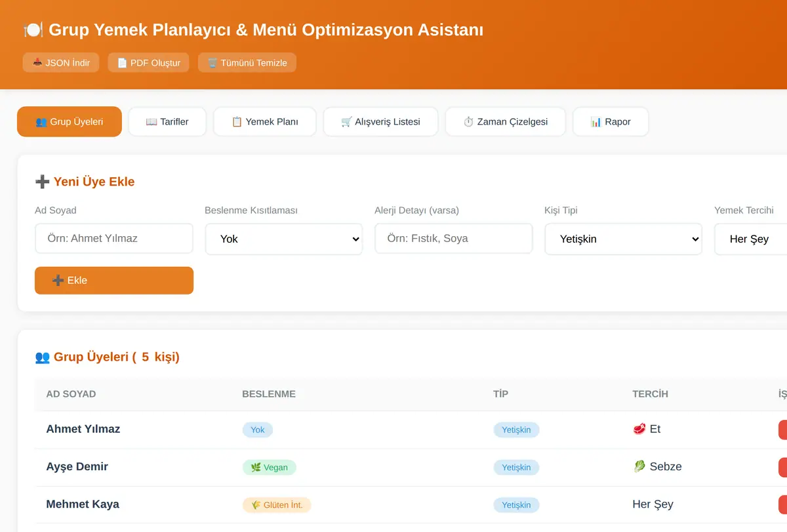Focus the Ad Soyad input field
Screen dimensions: 787x532
pyautogui.click(x=114, y=239)
